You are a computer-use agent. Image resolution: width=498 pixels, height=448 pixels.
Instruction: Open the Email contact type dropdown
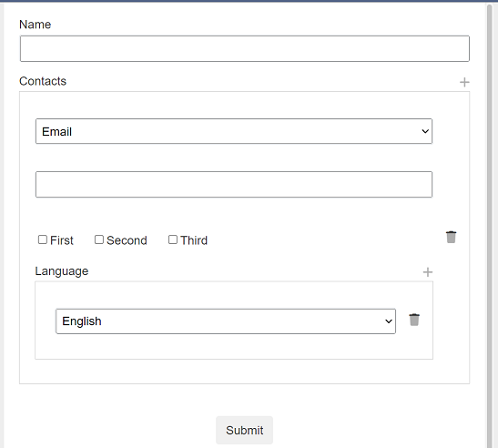[x=234, y=131]
